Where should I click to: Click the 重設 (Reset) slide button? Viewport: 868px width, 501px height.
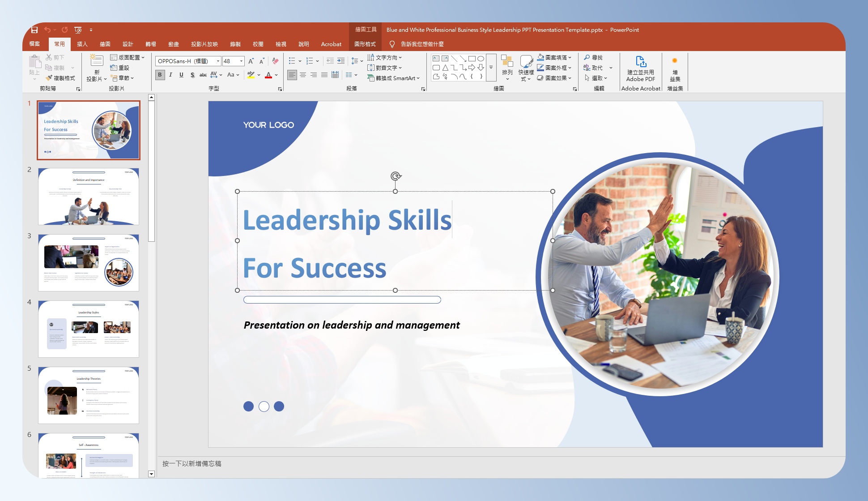coord(120,68)
